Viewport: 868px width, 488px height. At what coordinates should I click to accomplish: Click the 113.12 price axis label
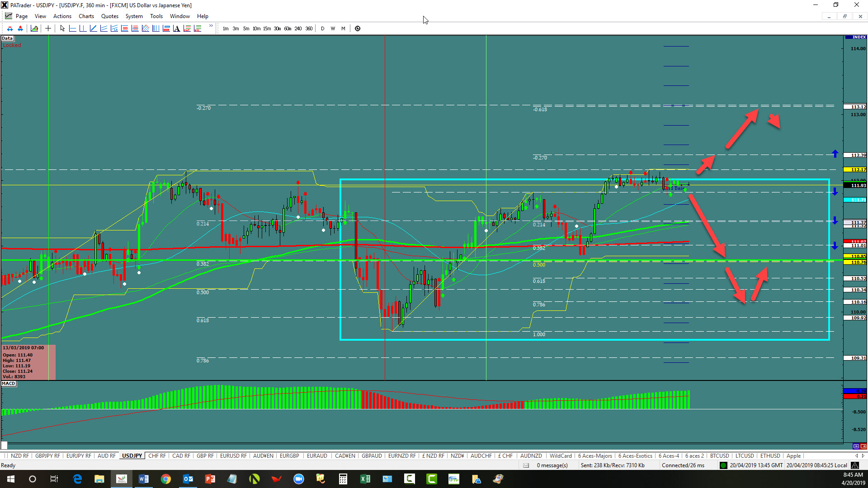[x=856, y=107]
